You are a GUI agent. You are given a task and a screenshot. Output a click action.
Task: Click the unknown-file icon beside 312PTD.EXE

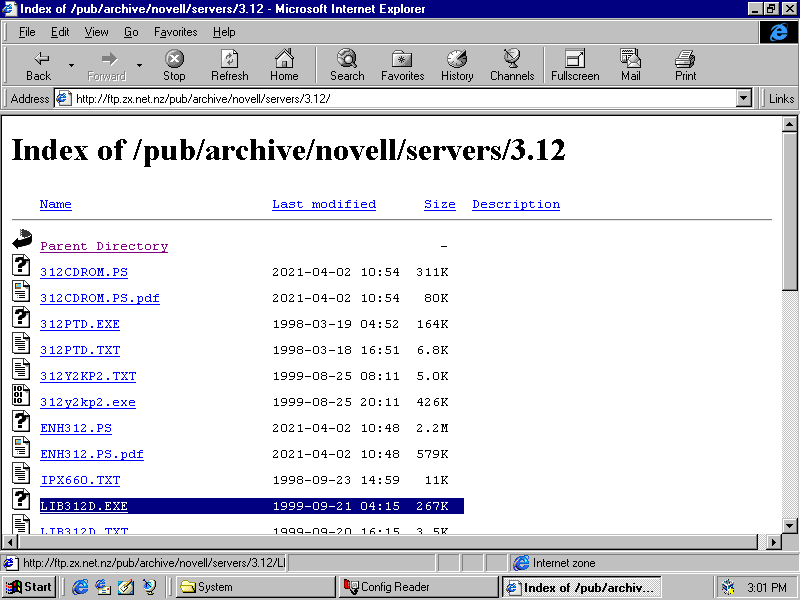(x=21, y=317)
